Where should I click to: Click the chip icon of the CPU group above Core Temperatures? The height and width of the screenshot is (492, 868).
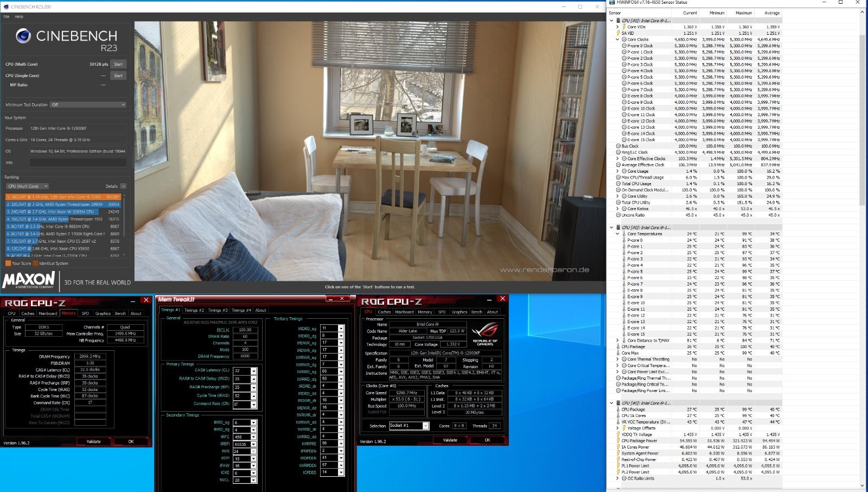[618, 228]
